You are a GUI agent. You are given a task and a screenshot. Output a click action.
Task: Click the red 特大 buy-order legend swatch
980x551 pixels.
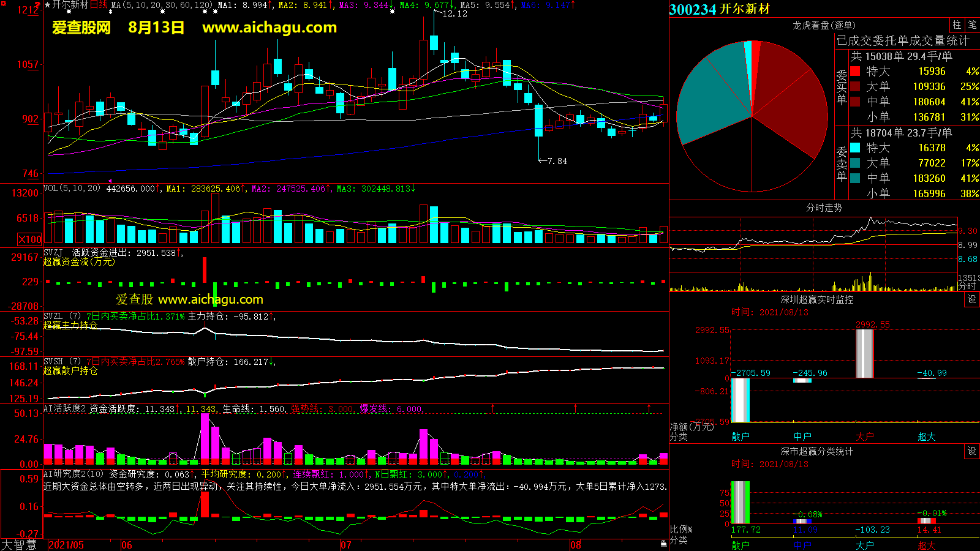coord(855,71)
